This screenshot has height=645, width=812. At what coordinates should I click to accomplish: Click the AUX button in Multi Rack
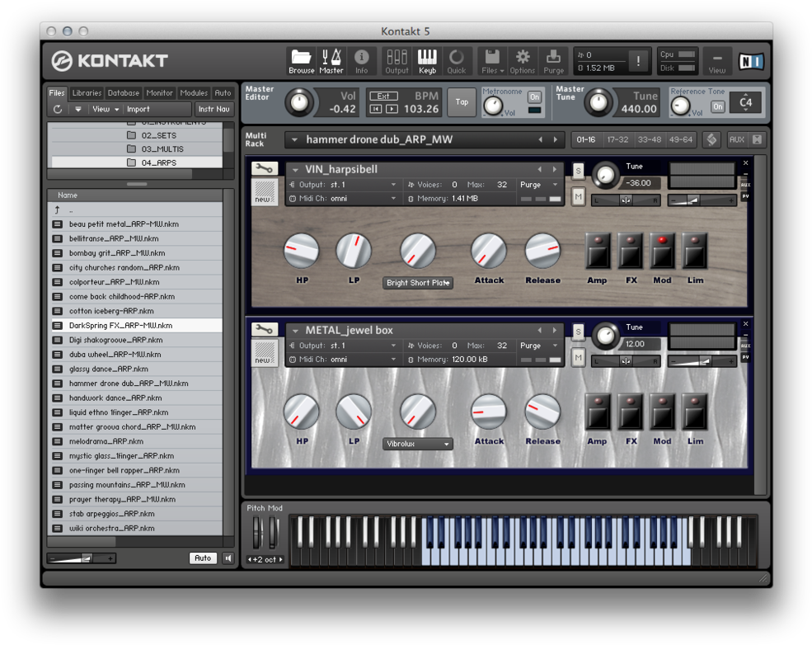click(x=736, y=139)
